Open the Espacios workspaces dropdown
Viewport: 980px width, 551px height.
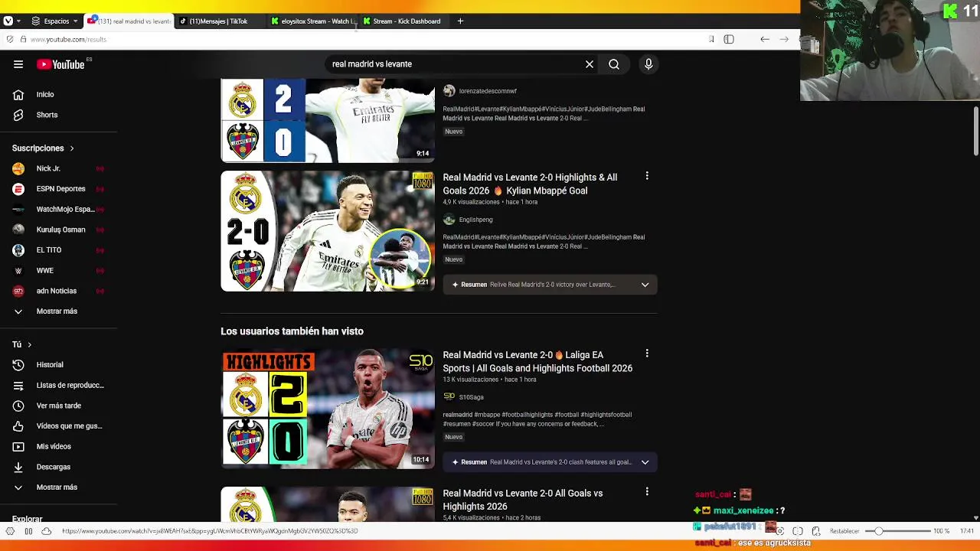(x=56, y=21)
